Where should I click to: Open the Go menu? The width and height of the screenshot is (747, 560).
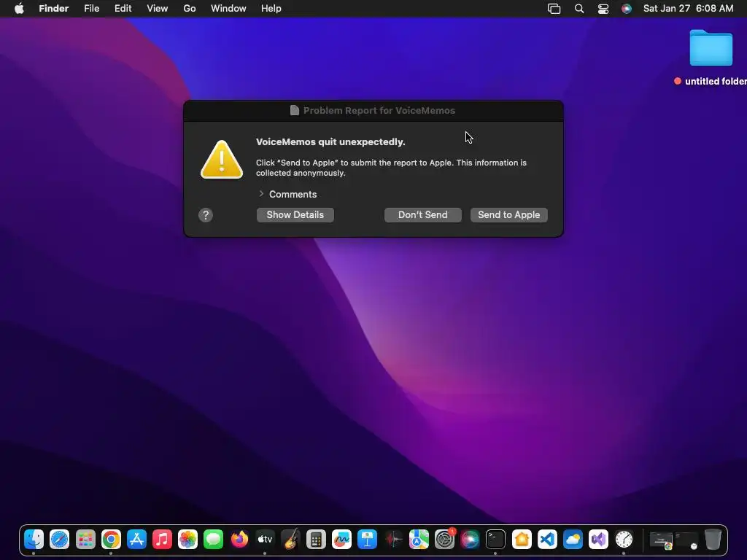coord(190,9)
